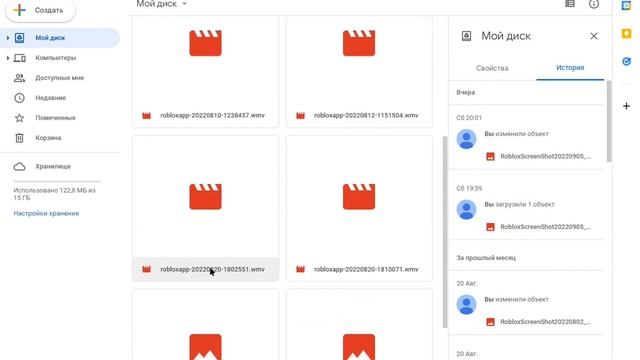The height and width of the screenshot is (360, 640).
Task: Click the clock icon for Недавние
Action: pos(19,98)
